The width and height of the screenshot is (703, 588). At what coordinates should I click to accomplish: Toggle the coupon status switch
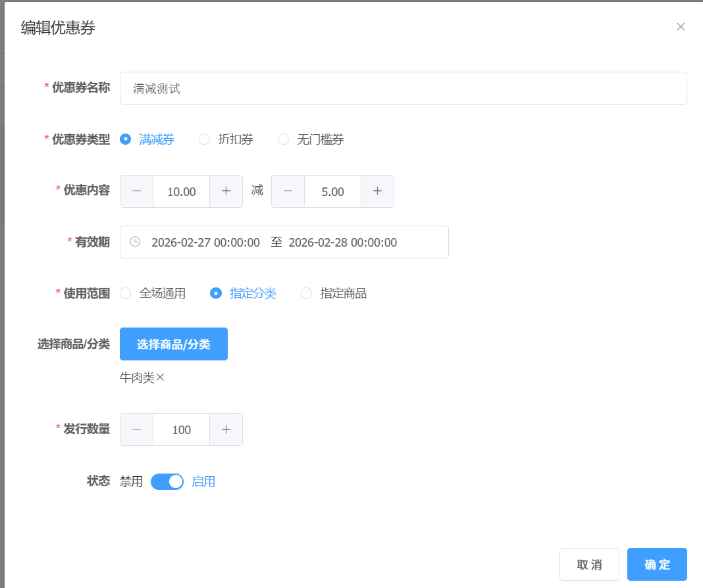click(167, 481)
